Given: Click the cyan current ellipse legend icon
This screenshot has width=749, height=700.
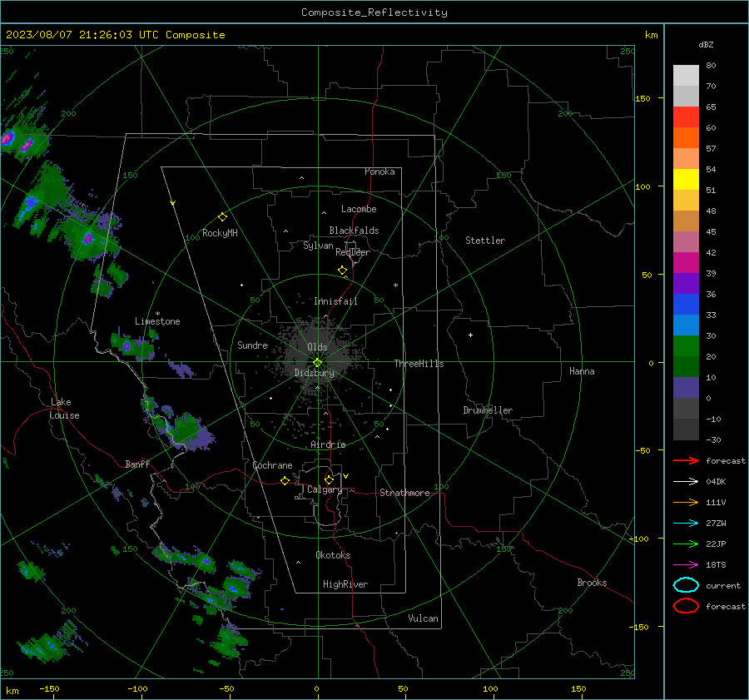Looking at the screenshot, I should point(686,585).
